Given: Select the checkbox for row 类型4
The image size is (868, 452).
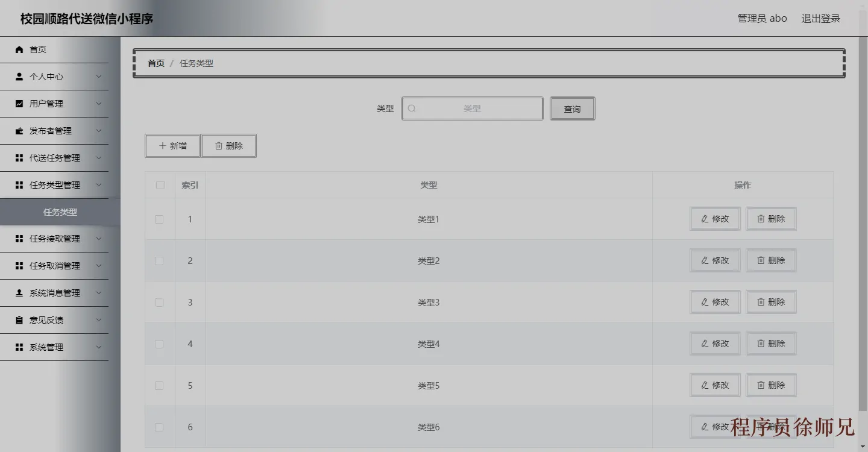Looking at the screenshot, I should coord(159,344).
